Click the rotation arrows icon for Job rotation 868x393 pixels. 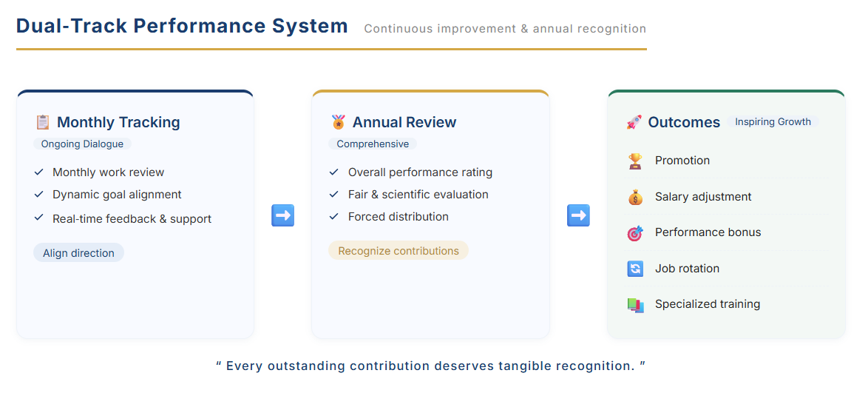point(635,269)
